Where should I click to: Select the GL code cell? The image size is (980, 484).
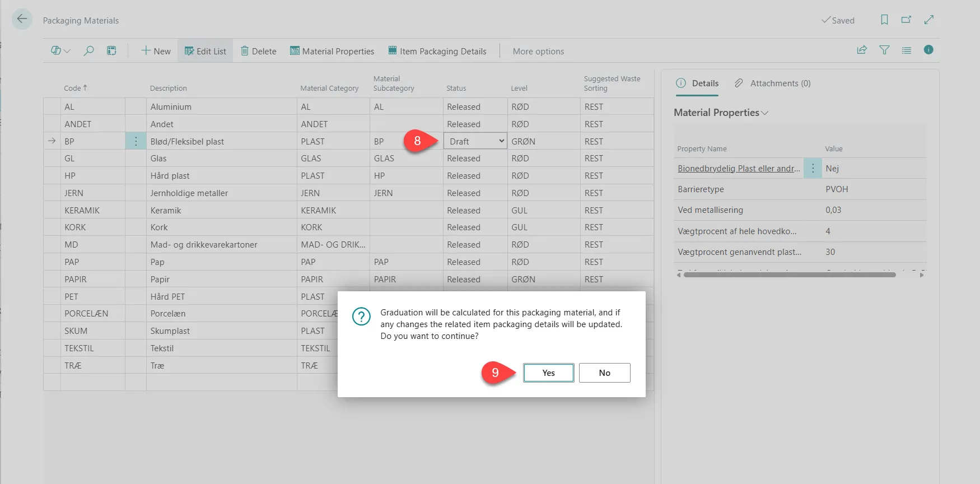pyautogui.click(x=92, y=158)
